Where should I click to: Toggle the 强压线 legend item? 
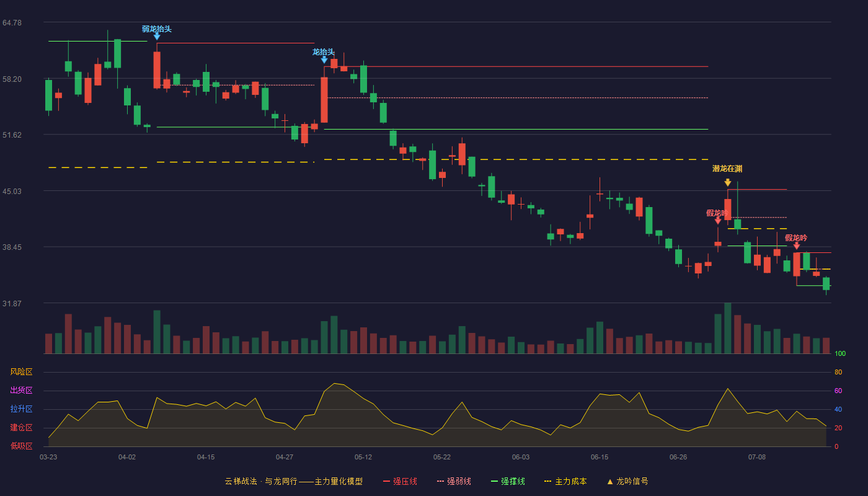(x=400, y=481)
